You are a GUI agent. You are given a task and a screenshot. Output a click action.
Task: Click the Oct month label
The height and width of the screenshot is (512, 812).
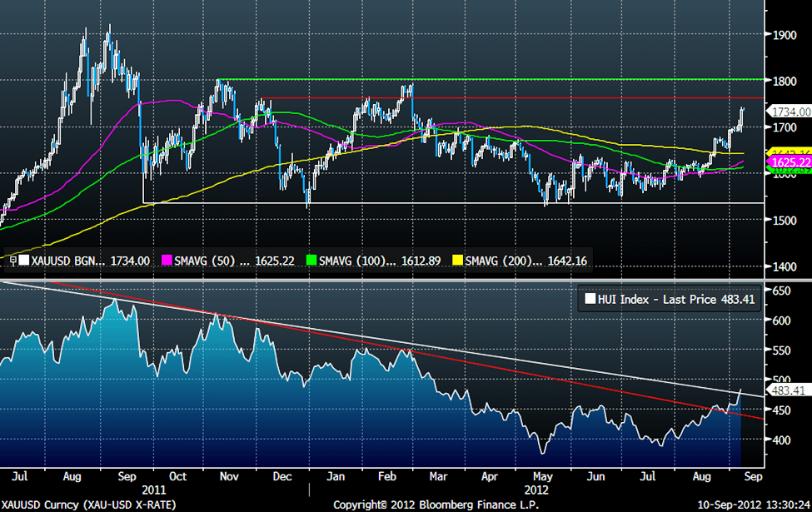(x=178, y=476)
